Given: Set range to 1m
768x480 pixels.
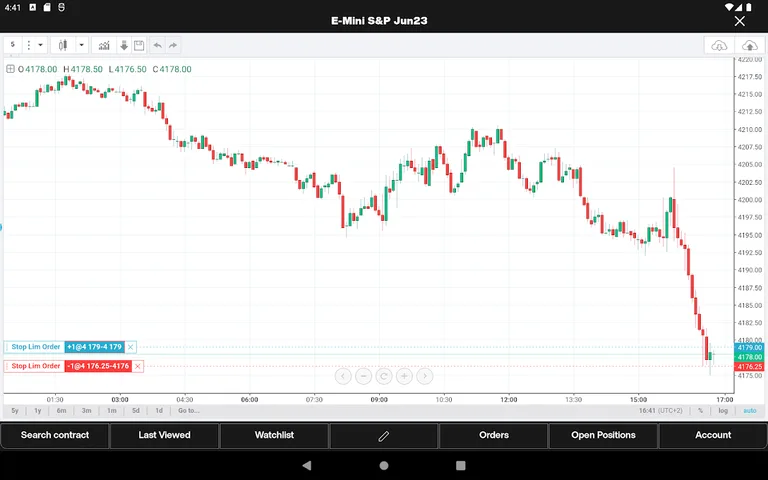Looking at the screenshot, I should [x=112, y=410].
